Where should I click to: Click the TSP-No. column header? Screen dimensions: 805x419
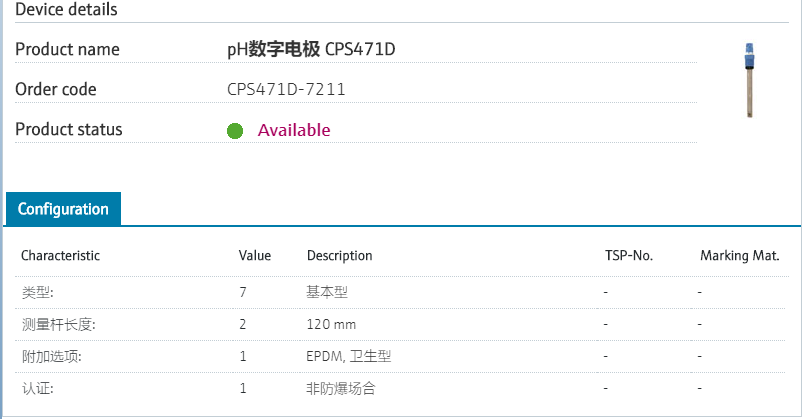pyautogui.click(x=629, y=256)
